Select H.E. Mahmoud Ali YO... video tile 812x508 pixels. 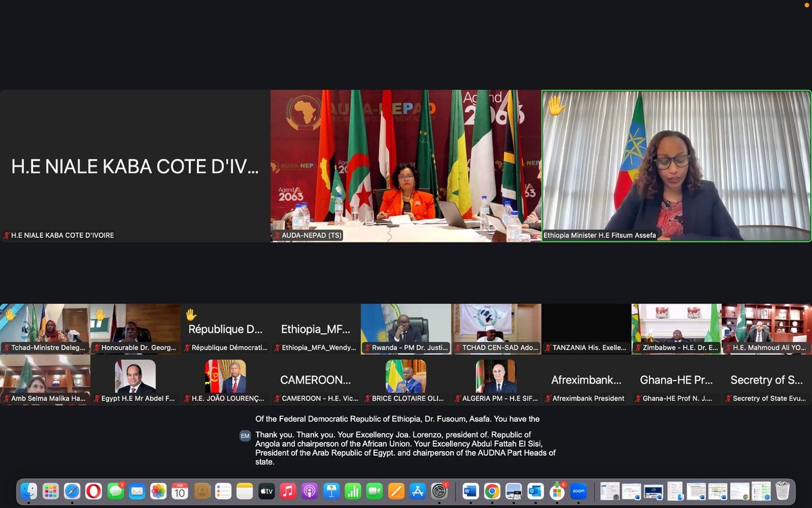pyautogui.click(x=767, y=329)
